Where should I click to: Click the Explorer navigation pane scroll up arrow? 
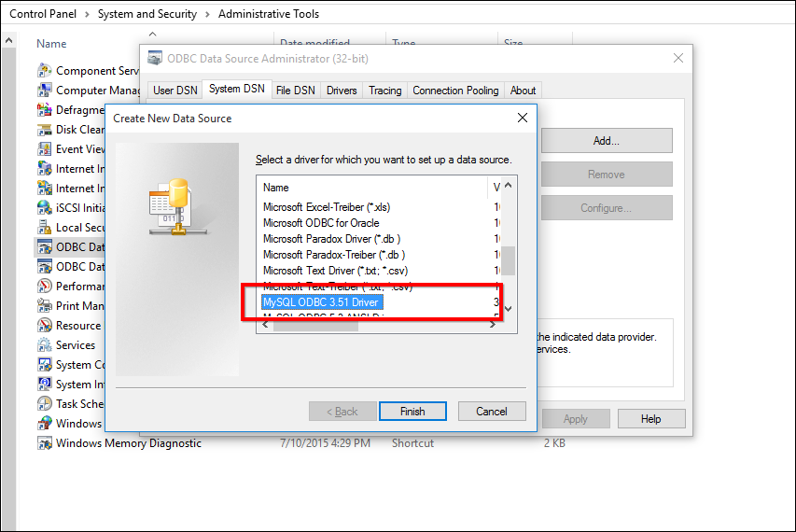pos(8,40)
